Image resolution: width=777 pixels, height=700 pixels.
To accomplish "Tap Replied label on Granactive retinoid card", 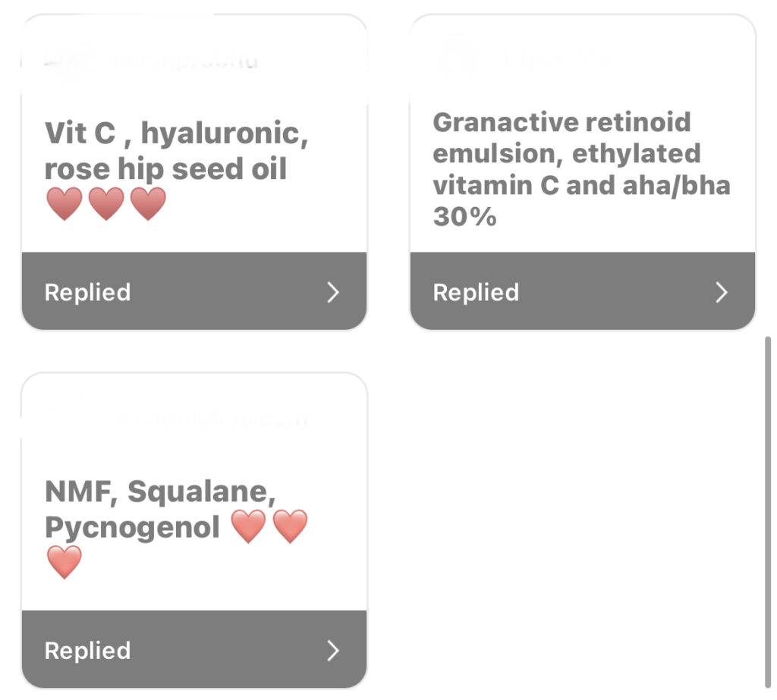I will pyautogui.click(x=477, y=292).
